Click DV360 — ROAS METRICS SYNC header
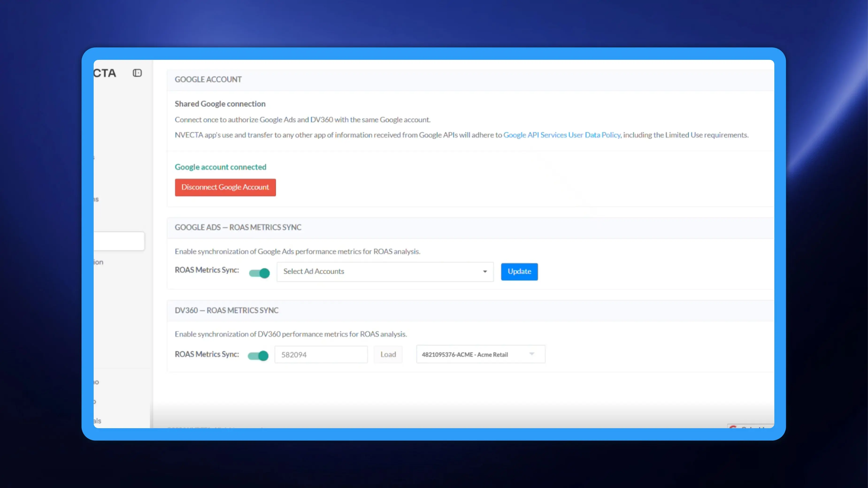The width and height of the screenshot is (868, 488). pyautogui.click(x=227, y=311)
